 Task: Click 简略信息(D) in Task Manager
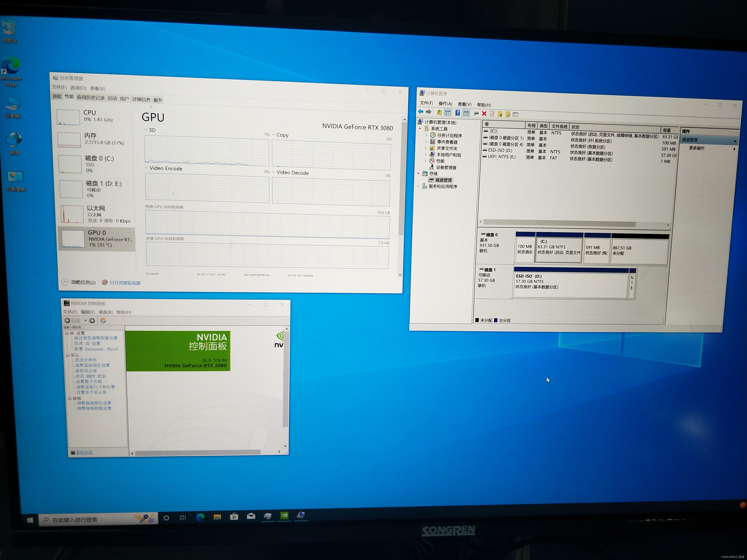pyautogui.click(x=79, y=282)
